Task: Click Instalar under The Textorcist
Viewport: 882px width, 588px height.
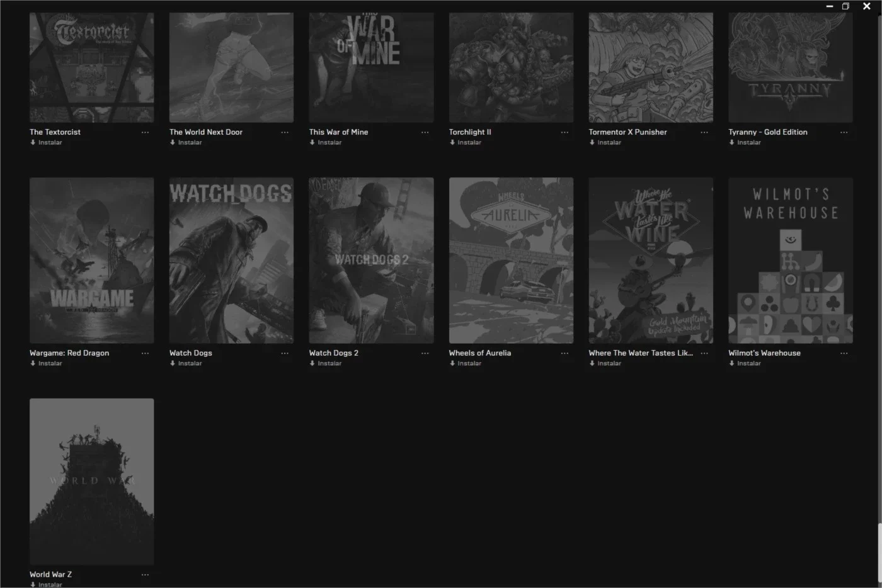Action: (x=46, y=142)
